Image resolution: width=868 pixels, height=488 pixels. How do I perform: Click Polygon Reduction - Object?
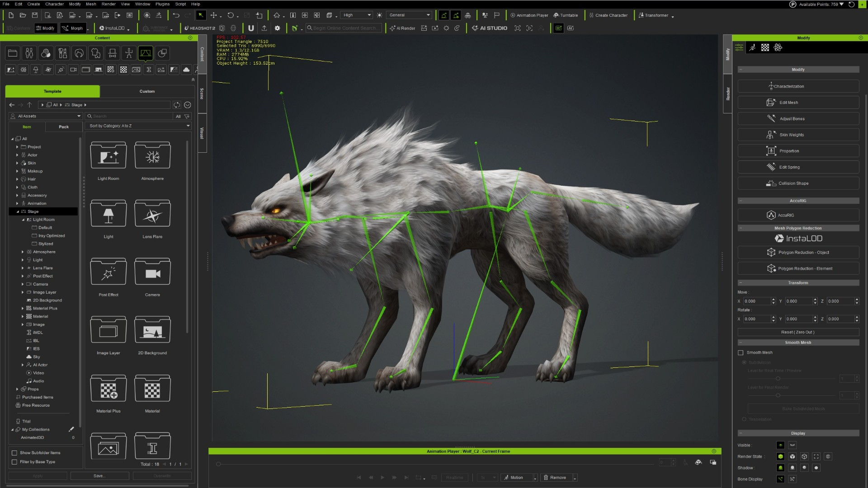click(798, 253)
